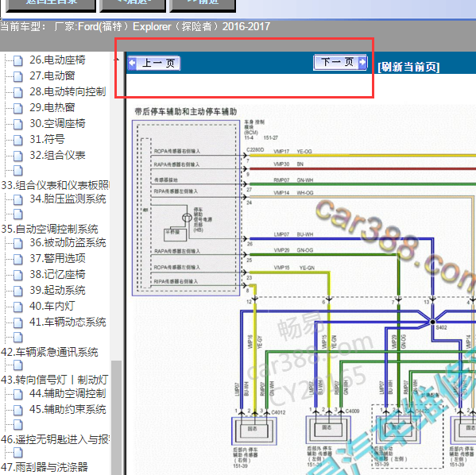
Task: Open 39.起动系统 diagram
Action: [x=57, y=290]
